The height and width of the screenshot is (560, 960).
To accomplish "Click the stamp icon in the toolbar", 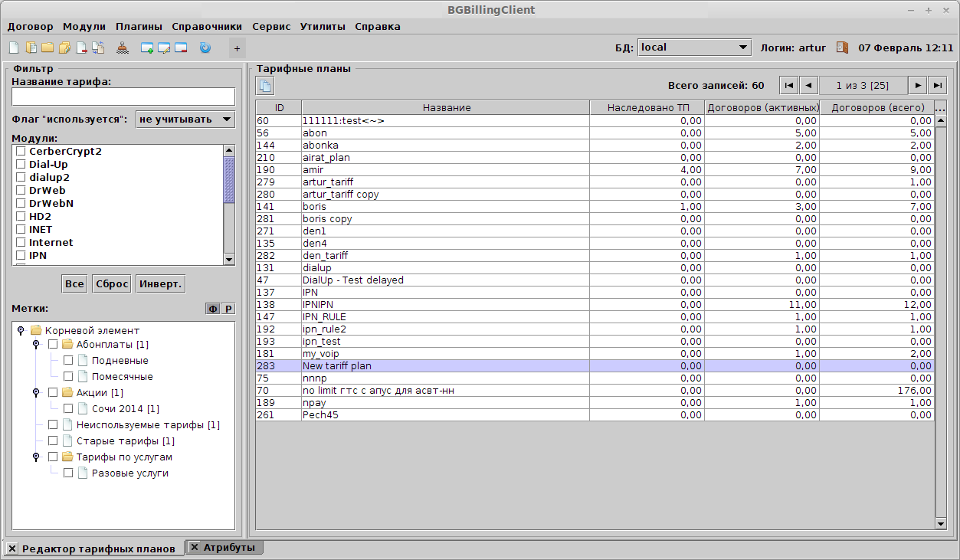I will pyautogui.click(x=123, y=47).
